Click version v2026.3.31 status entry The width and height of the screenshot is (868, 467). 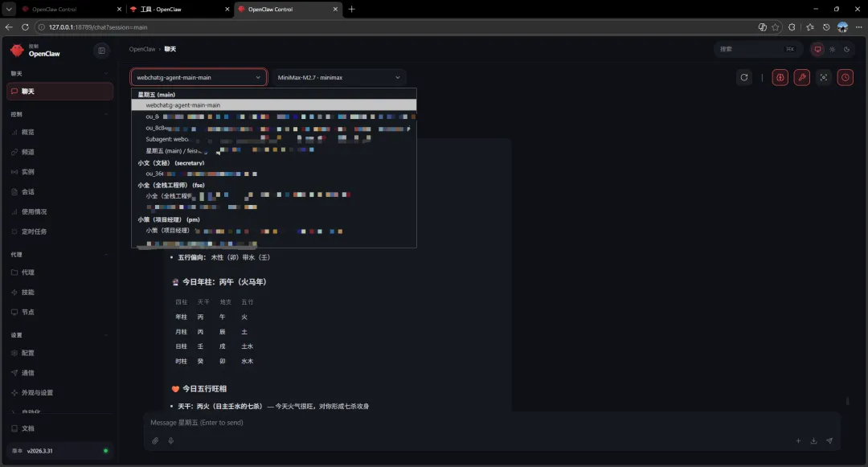point(59,451)
